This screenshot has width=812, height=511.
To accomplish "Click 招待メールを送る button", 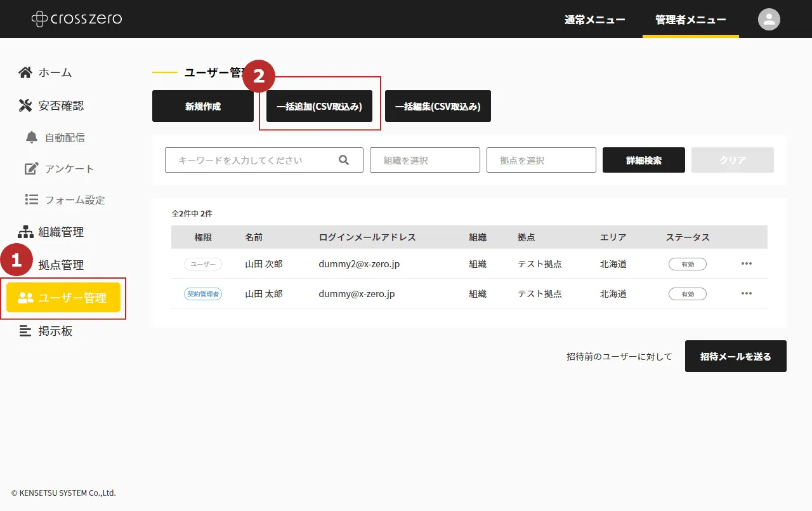I will [736, 356].
